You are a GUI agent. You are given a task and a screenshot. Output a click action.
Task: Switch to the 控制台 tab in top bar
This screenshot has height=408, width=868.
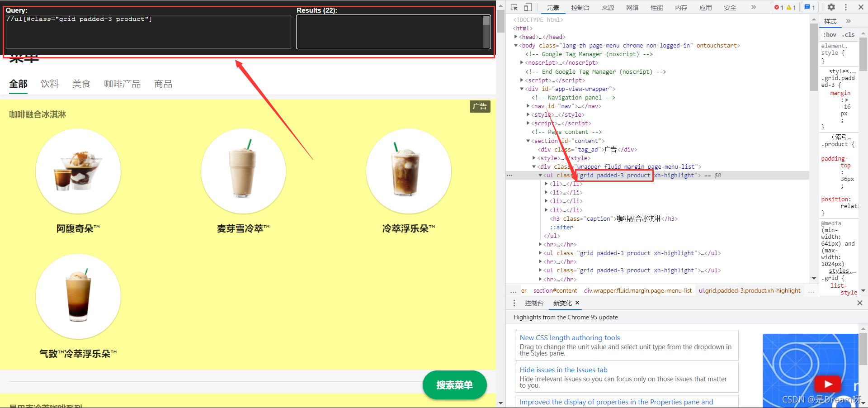tap(580, 8)
